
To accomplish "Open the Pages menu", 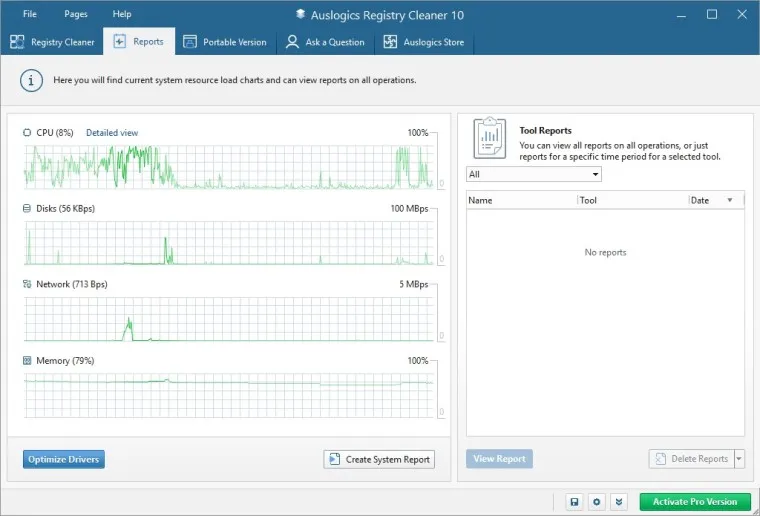I will pos(76,14).
